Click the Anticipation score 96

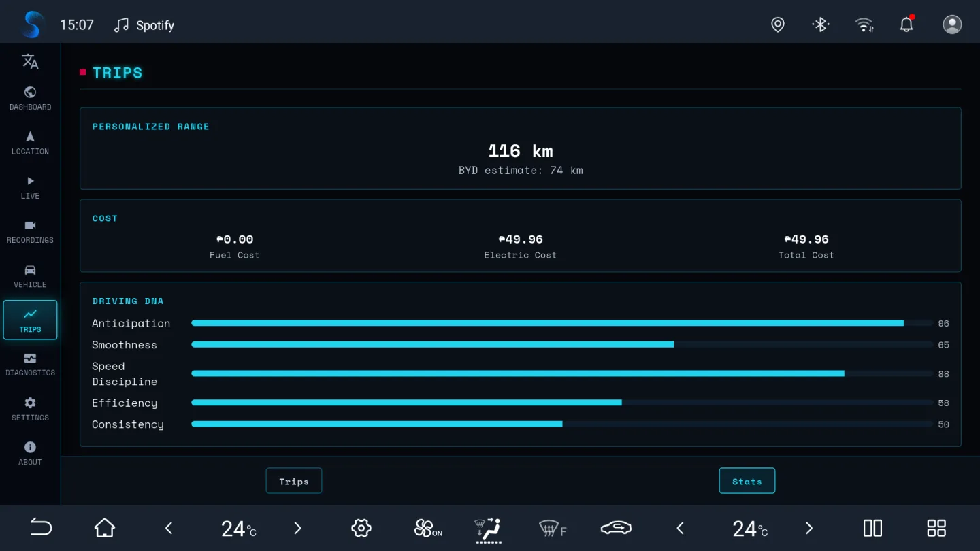coord(943,324)
